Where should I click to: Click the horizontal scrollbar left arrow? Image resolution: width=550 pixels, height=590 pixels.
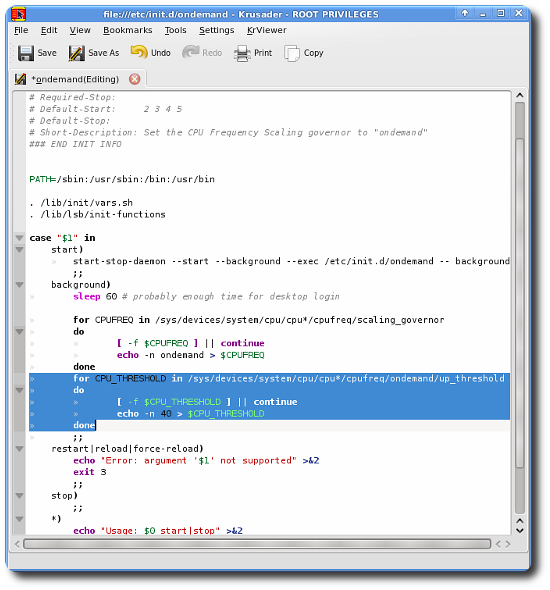[x=17, y=544]
